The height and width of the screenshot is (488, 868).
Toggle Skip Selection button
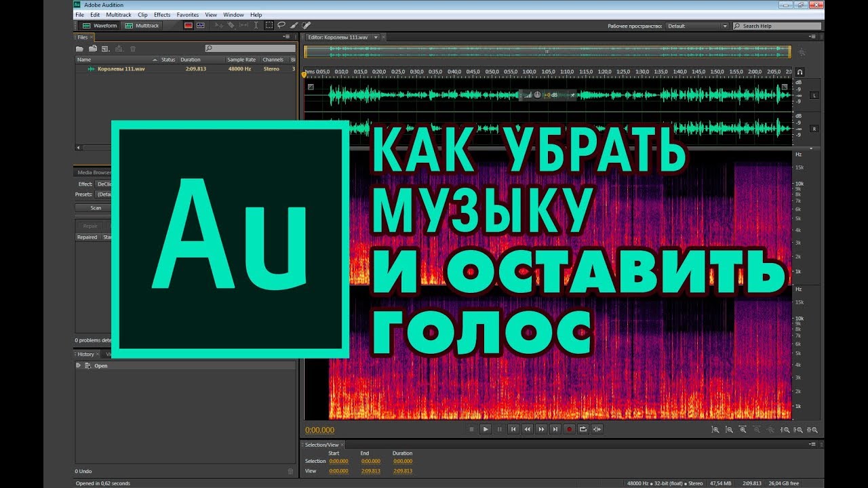[x=597, y=429]
